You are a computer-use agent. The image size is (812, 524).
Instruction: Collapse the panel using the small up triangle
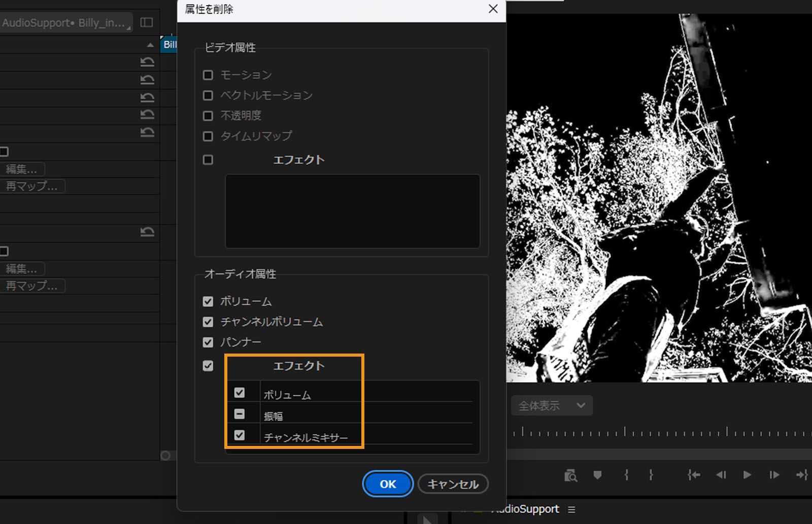pos(150,45)
